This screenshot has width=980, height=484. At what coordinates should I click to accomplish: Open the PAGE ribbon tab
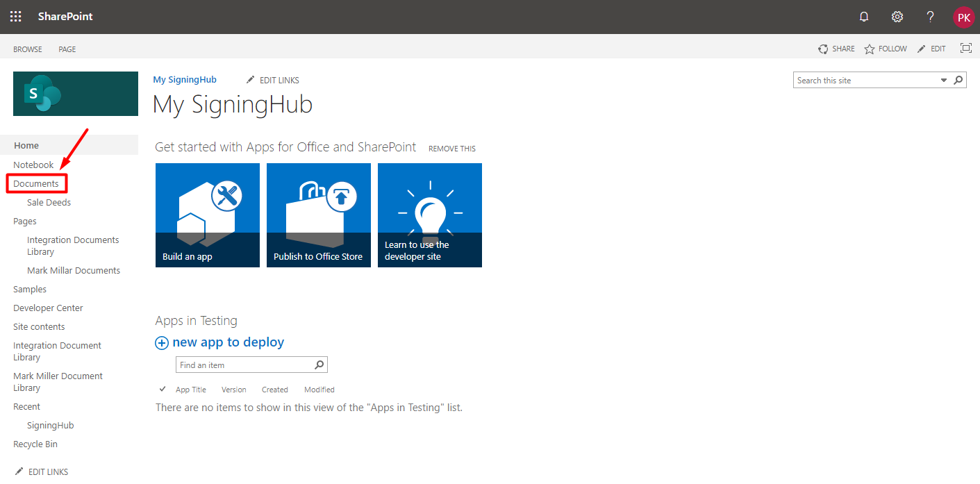pyautogui.click(x=67, y=49)
